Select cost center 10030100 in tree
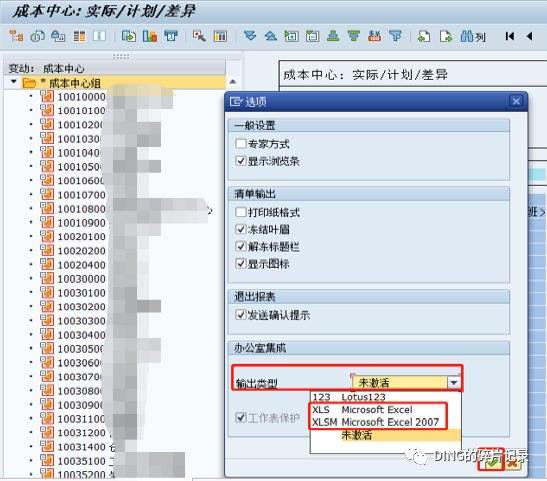This screenshot has height=481, width=547. click(81, 293)
